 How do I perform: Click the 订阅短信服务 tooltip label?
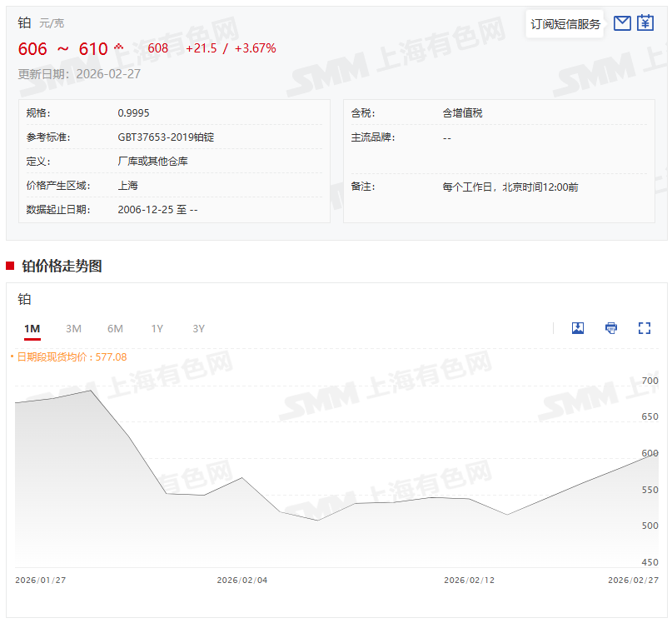(x=565, y=24)
